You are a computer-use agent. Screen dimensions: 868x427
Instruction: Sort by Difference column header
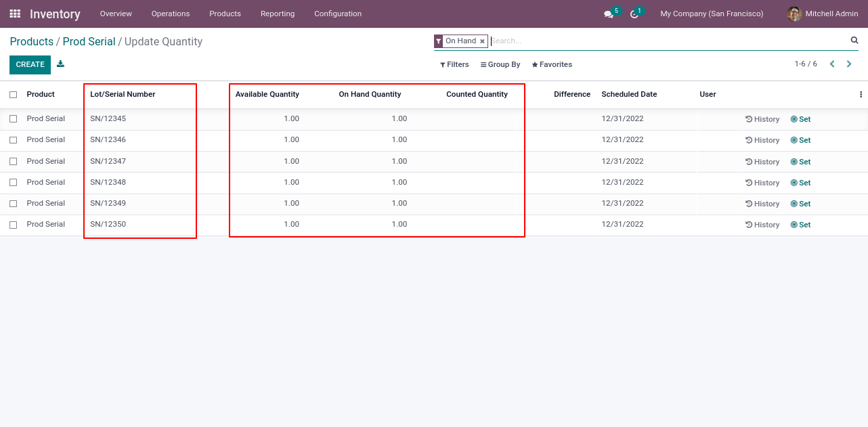tap(572, 95)
